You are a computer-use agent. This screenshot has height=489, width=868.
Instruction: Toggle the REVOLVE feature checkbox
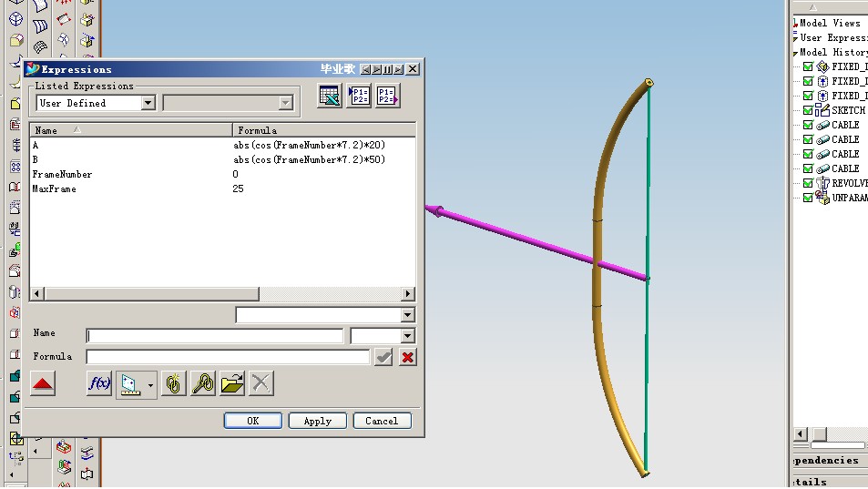click(x=807, y=183)
